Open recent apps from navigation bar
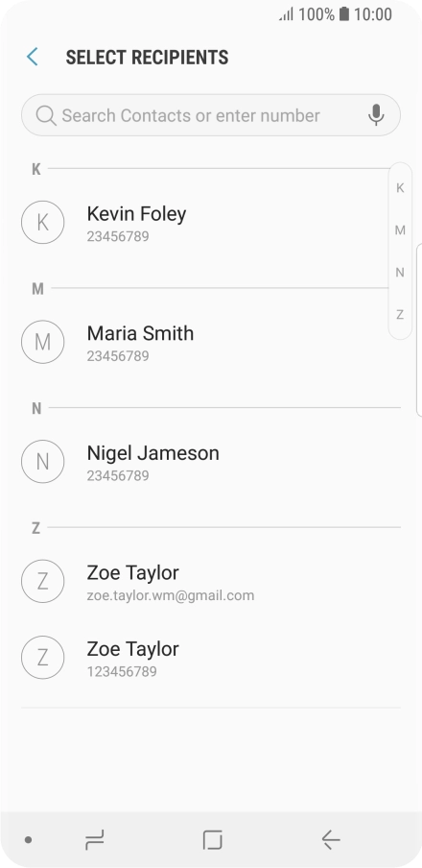This screenshot has height=868, width=422. click(x=95, y=840)
